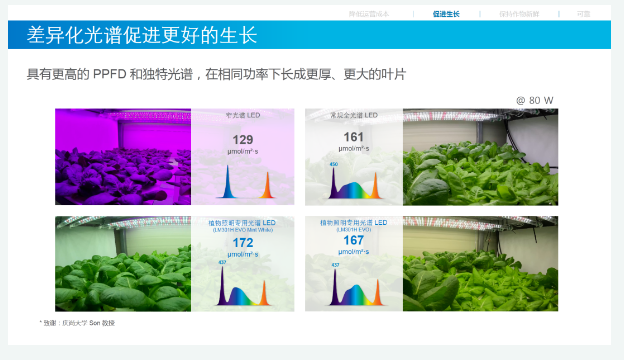
Task: Click the 129 PPFD value
Action: (x=243, y=140)
